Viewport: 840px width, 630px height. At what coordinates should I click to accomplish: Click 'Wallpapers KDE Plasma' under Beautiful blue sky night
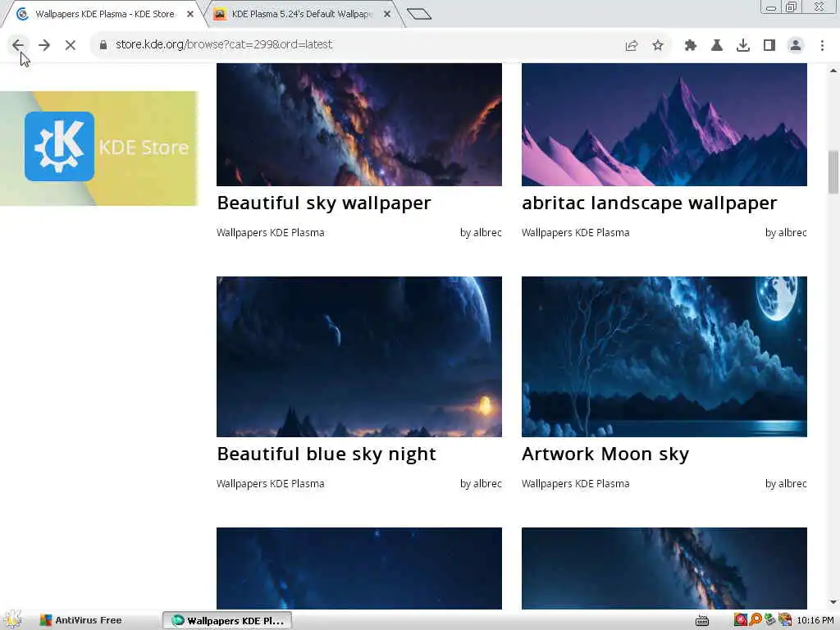270,483
